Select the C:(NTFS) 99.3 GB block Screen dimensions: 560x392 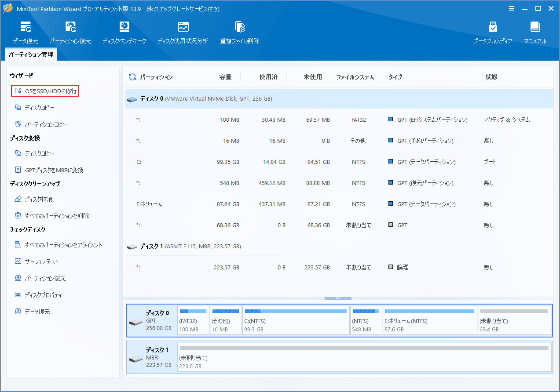click(x=296, y=320)
